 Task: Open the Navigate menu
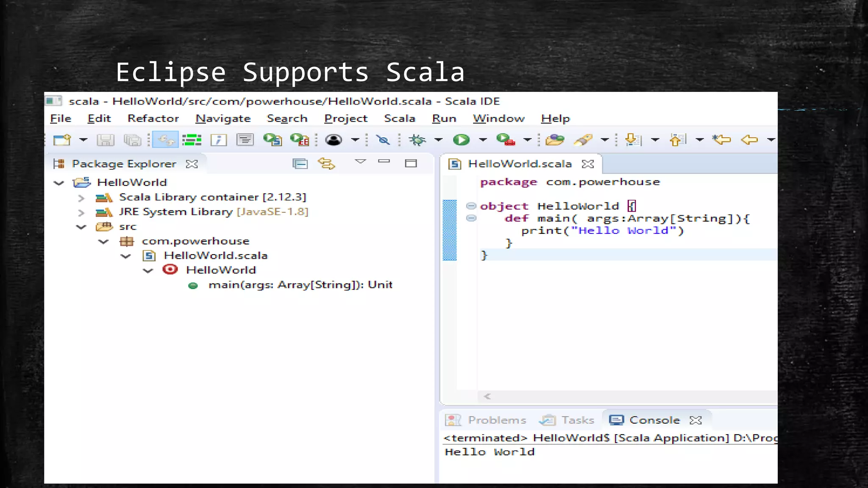pos(223,119)
